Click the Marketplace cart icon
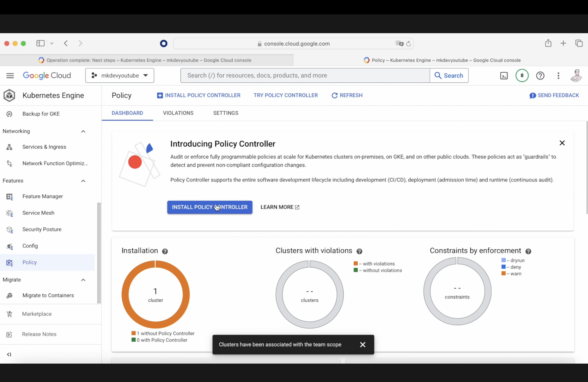 click(9, 314)
